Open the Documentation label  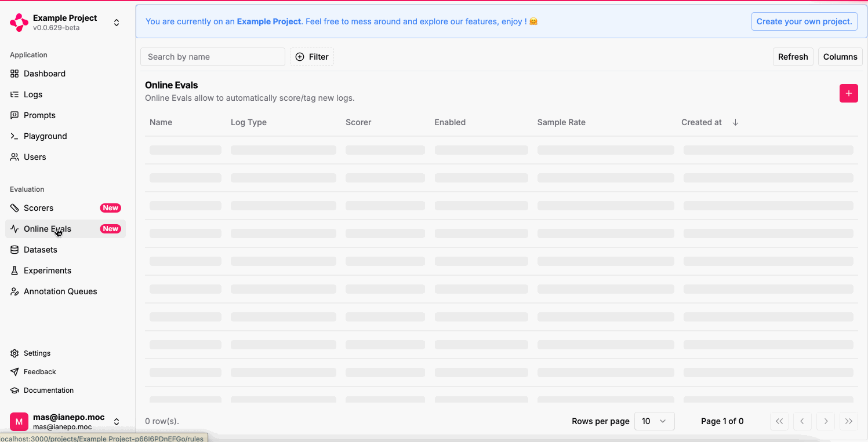click(x=49, y=390)
